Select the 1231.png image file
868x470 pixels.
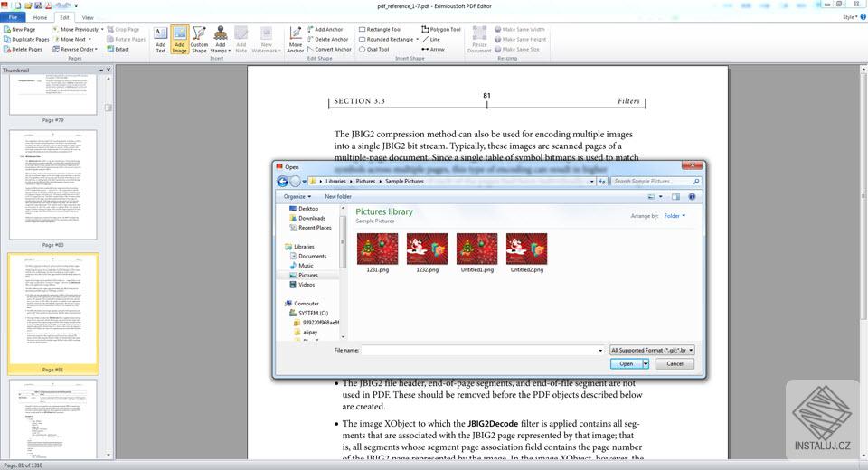(x=378, y=253)
